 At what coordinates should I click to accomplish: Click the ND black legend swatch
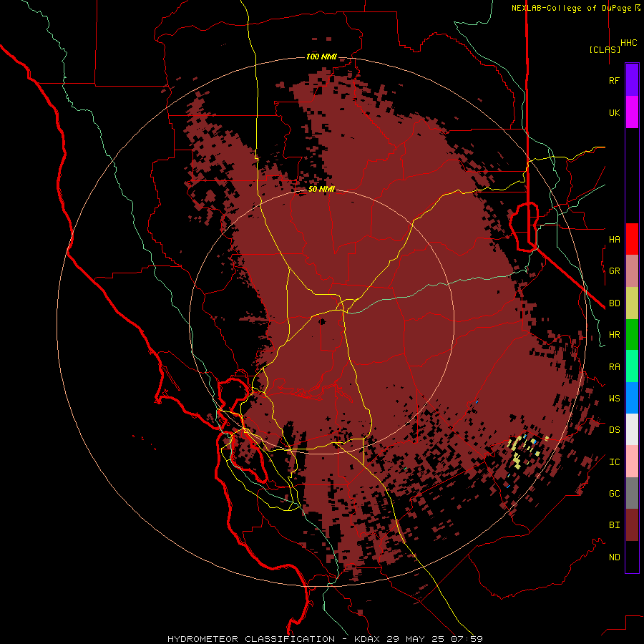632,557
